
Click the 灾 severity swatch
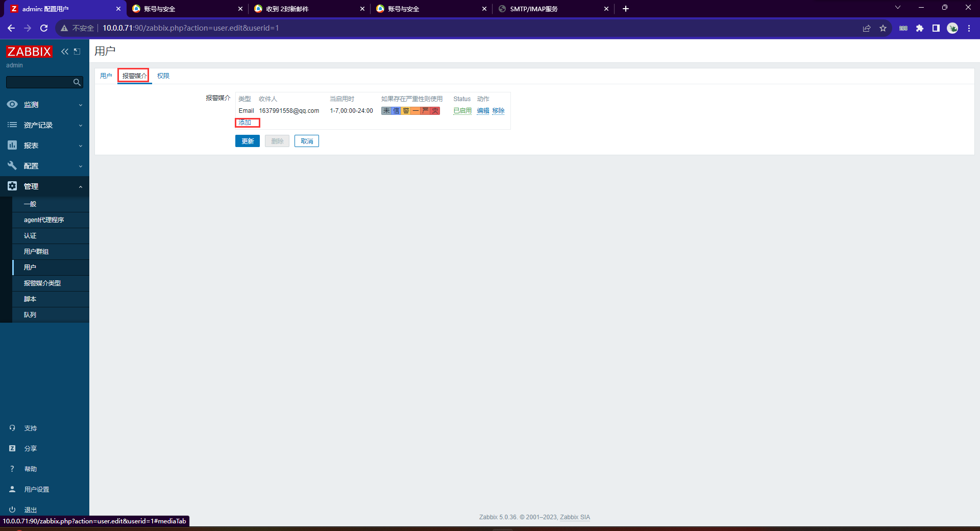tap(435, 111)
